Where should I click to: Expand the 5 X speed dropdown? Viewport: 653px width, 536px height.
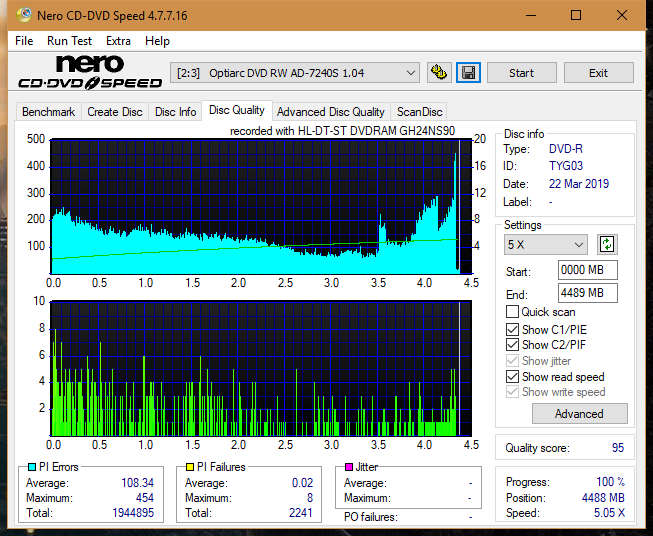click(x=546, y=244)
